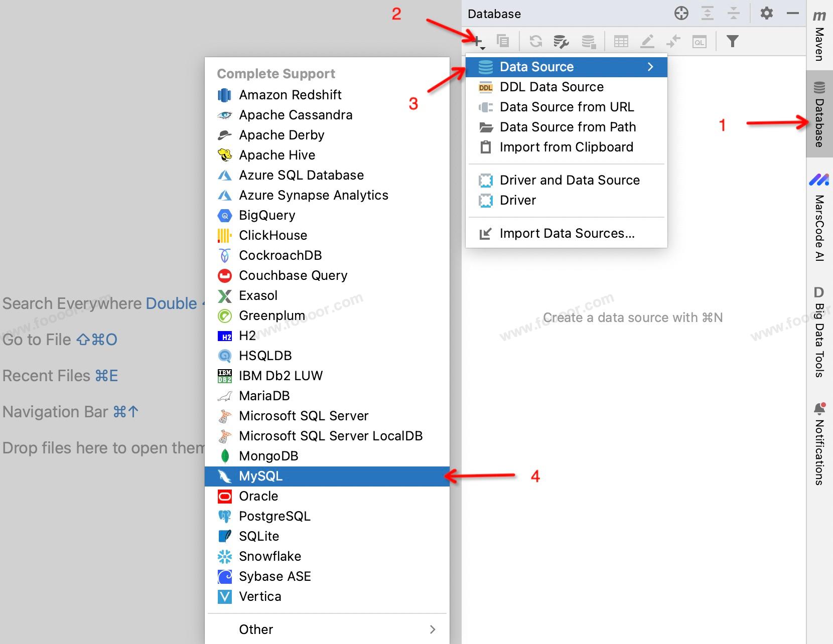Select DDL Data Source option

(x=551, y=87)
